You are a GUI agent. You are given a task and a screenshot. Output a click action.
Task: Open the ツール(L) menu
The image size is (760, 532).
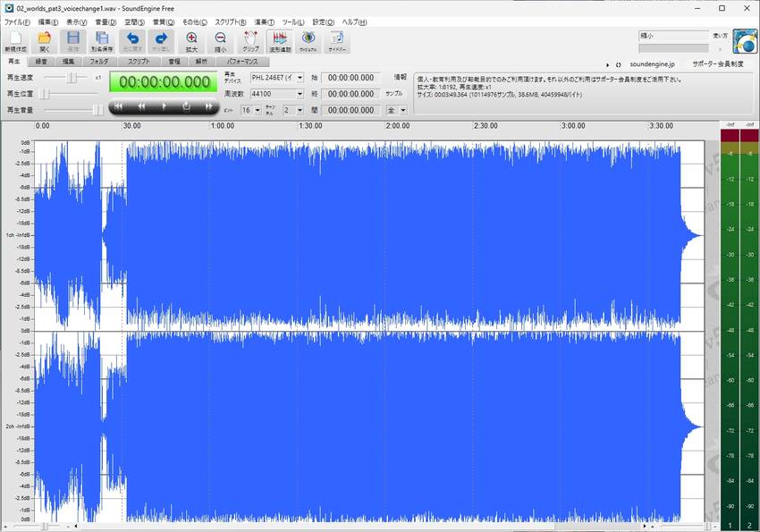293,22
